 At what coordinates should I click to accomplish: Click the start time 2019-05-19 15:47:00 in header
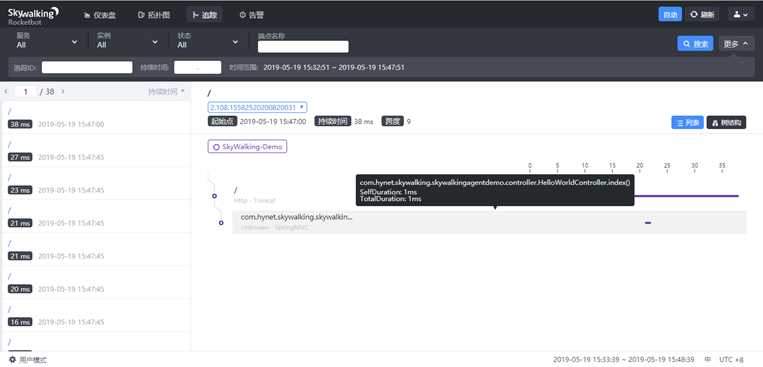[x=273, y=122]
